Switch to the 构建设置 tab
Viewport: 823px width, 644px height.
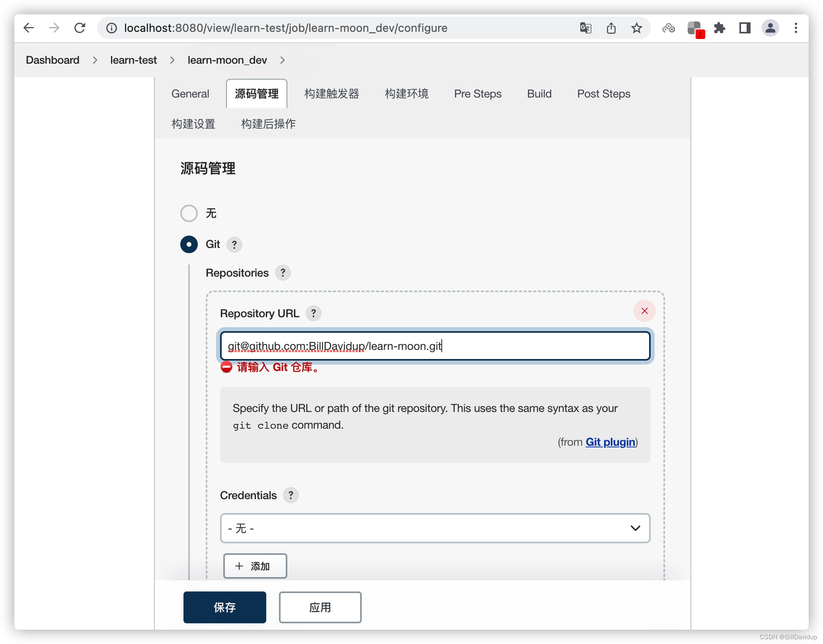193,124
